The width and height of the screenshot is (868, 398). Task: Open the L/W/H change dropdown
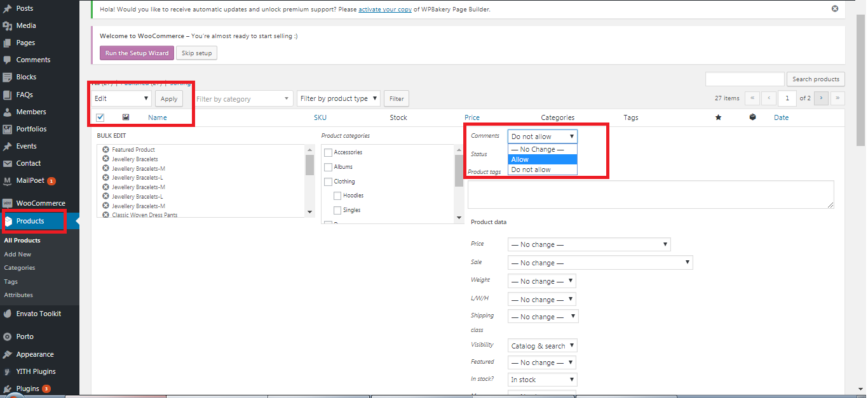542,300
